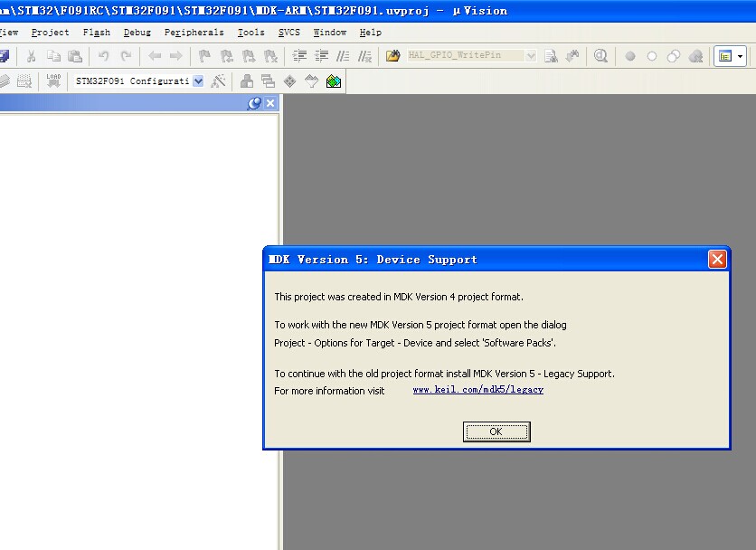Click the Comment selection icon

(343, 56)
